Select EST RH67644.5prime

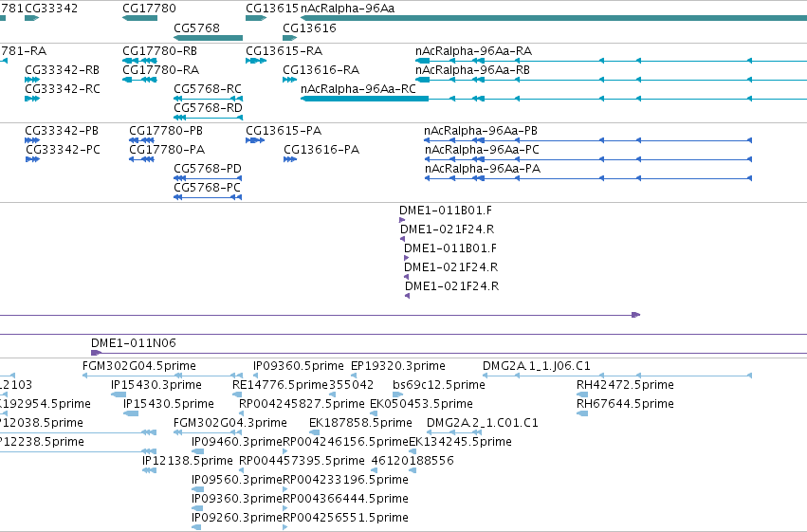[625, 404]
